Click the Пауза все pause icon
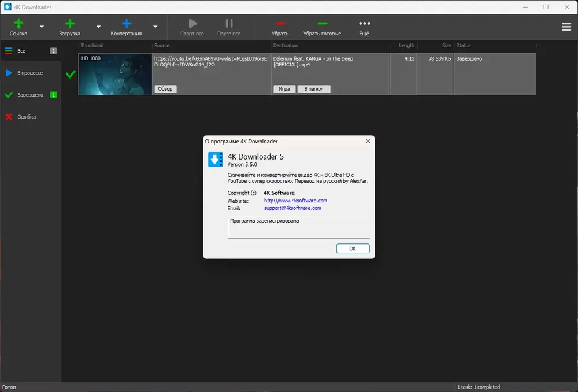Screen dimensions: 578x392 pos(229,24)
